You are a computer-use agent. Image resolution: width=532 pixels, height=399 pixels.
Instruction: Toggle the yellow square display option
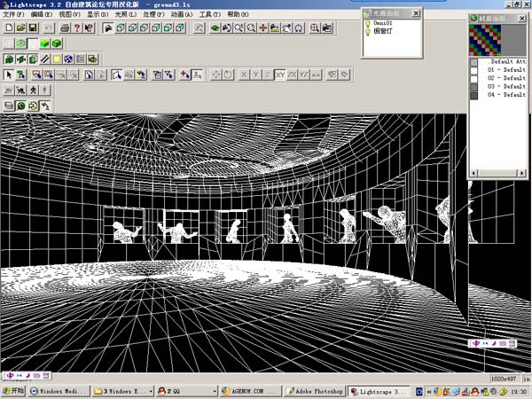click(57, 59)
